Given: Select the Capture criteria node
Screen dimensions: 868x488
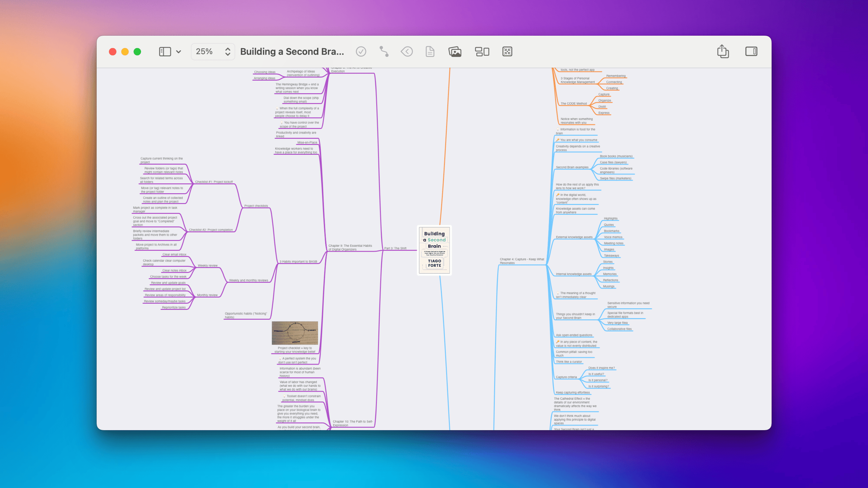Looking at the screenshot, I should click(x=566, y=377).
